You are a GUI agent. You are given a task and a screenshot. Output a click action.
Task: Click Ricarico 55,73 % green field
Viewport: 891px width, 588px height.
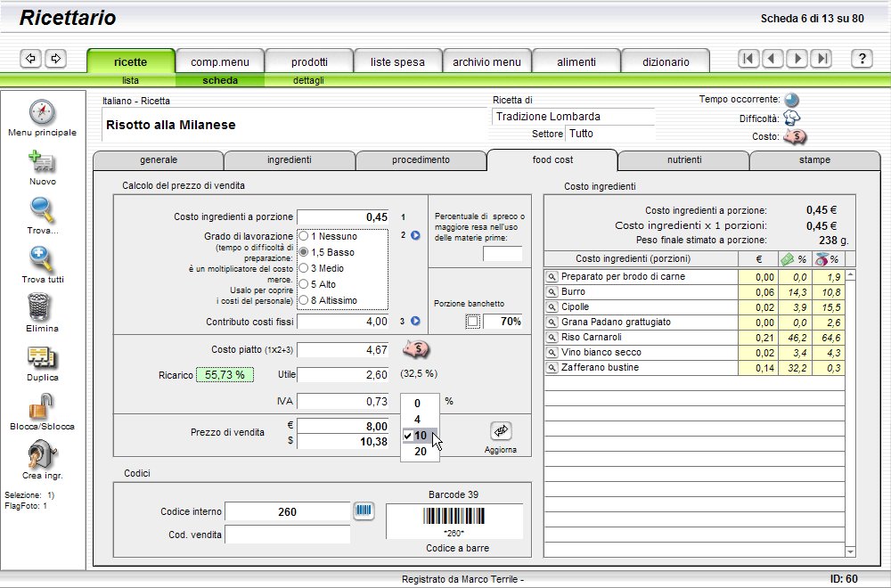[x=225, y=375]
